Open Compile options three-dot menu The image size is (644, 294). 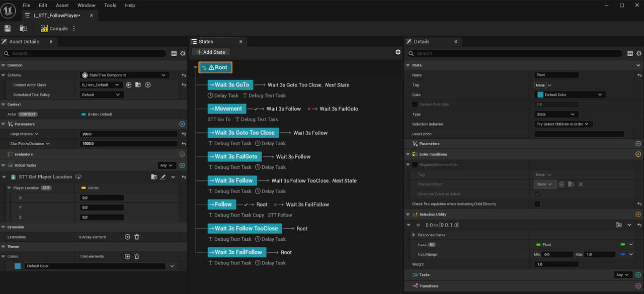[74, 29]
